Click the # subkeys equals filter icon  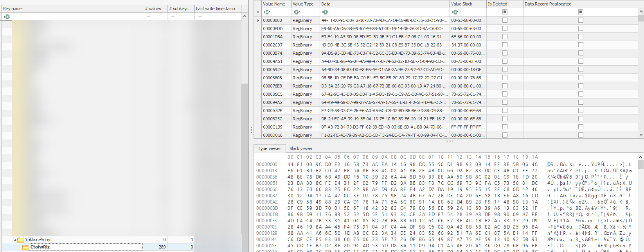click(173, 16)
